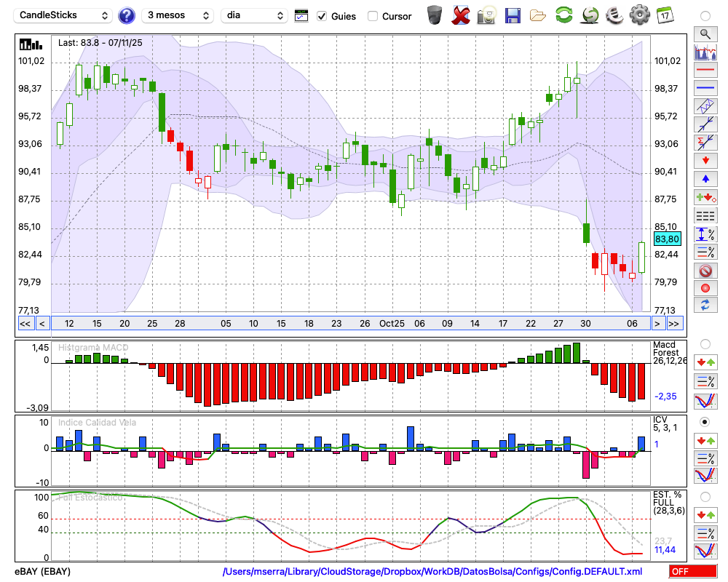Click Macd panel percent lines button
The image size is (728, 582).
pos(705,381)
